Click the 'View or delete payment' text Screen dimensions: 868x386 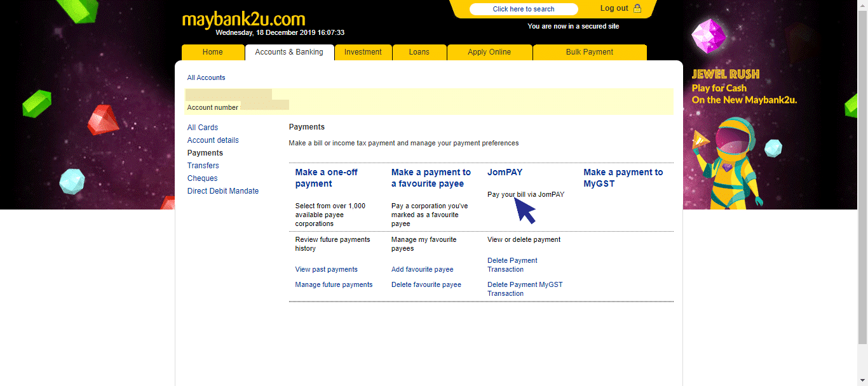pos(524,239)
